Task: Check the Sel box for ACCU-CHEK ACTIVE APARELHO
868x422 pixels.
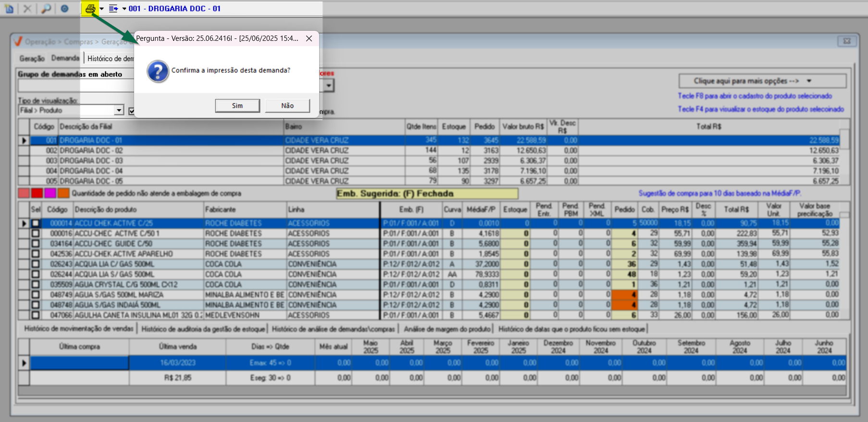Action: (36, 254)
